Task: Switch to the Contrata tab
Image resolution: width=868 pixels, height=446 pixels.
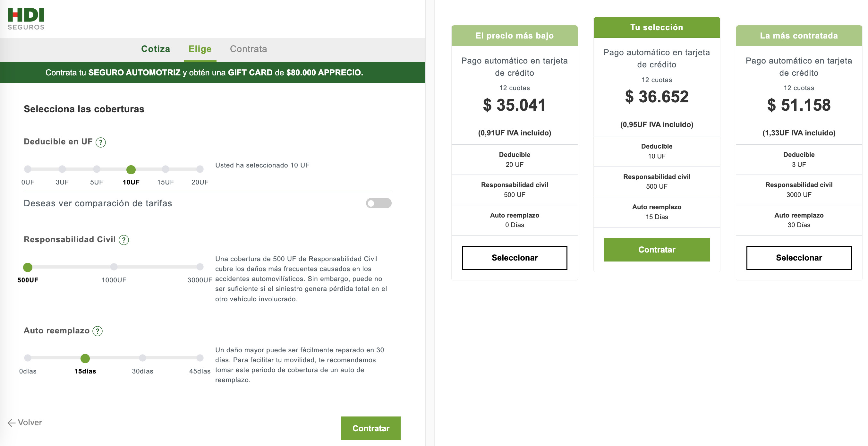Action: [x=248, y=49]
